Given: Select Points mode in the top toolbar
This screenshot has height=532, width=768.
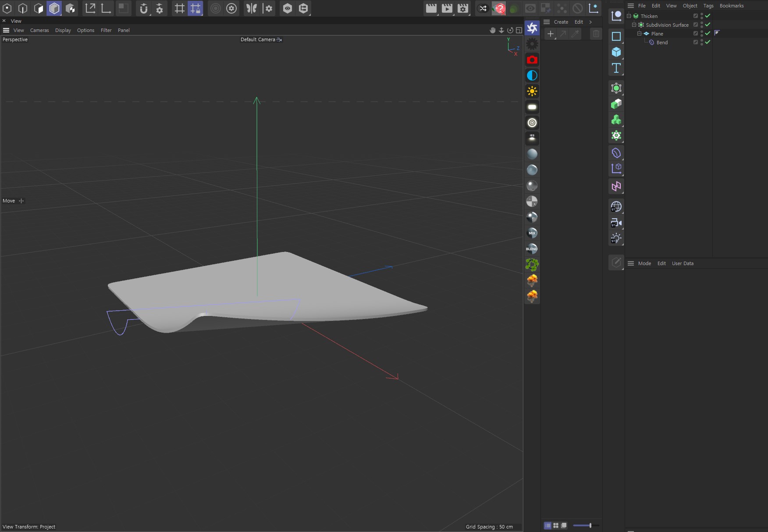Looking at the screenshot, I should coord(7,8).
